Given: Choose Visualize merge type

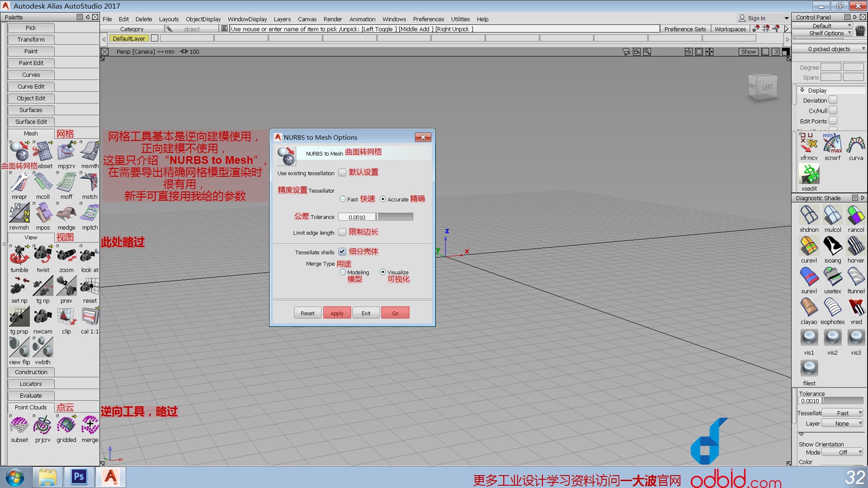Looking at the screenshot, I should [383, 272].
